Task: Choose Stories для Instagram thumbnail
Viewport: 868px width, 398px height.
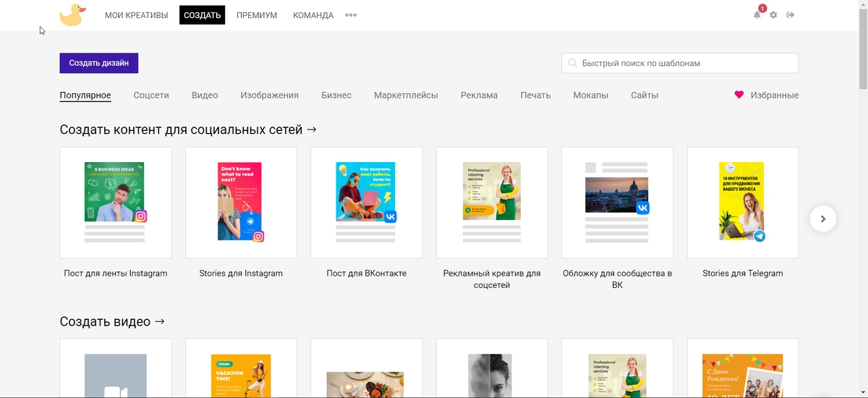Action: pyautogui.click(x=241, y=203)
